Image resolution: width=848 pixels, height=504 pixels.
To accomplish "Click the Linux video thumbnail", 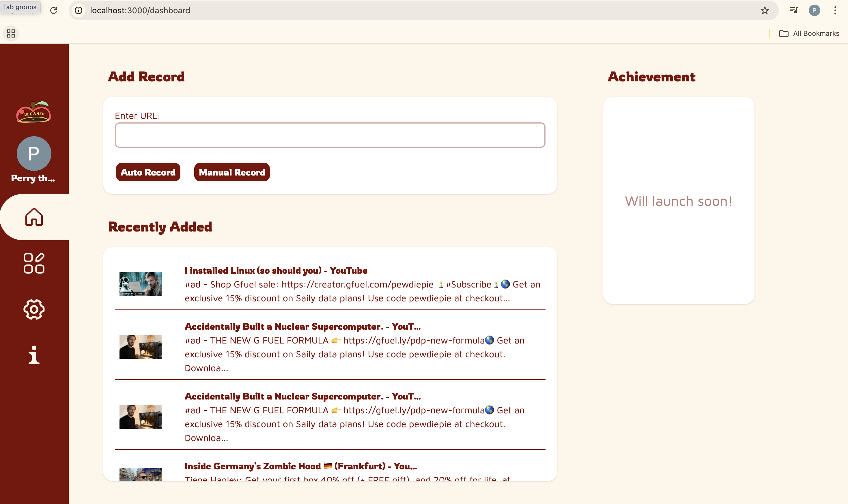I will coord(140,284).
